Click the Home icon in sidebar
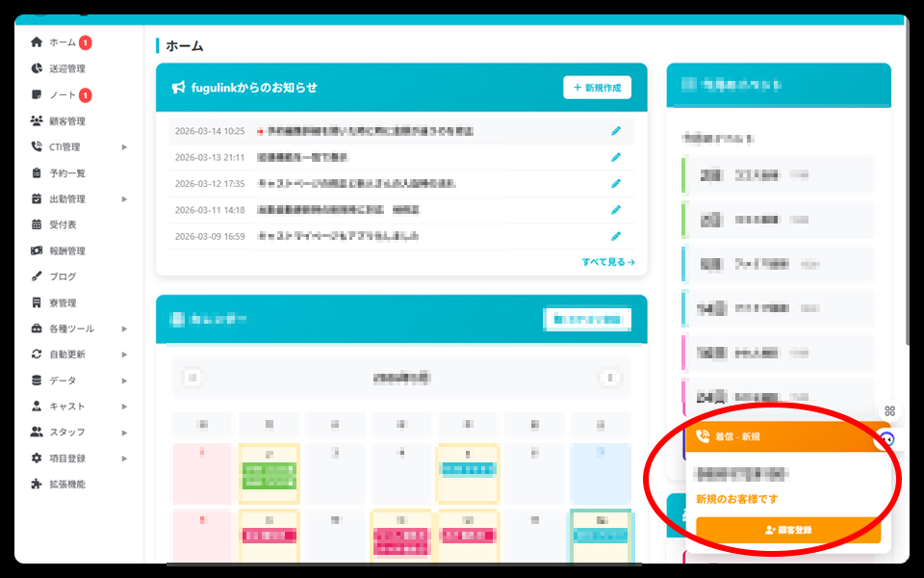924x578 pixels. pos(37,42)
